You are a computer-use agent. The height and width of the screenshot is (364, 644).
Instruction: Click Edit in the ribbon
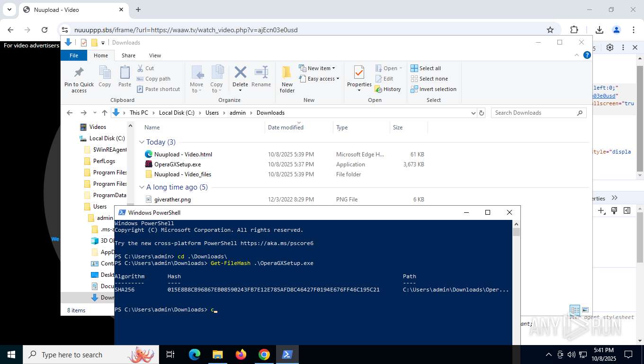(384, 79)
